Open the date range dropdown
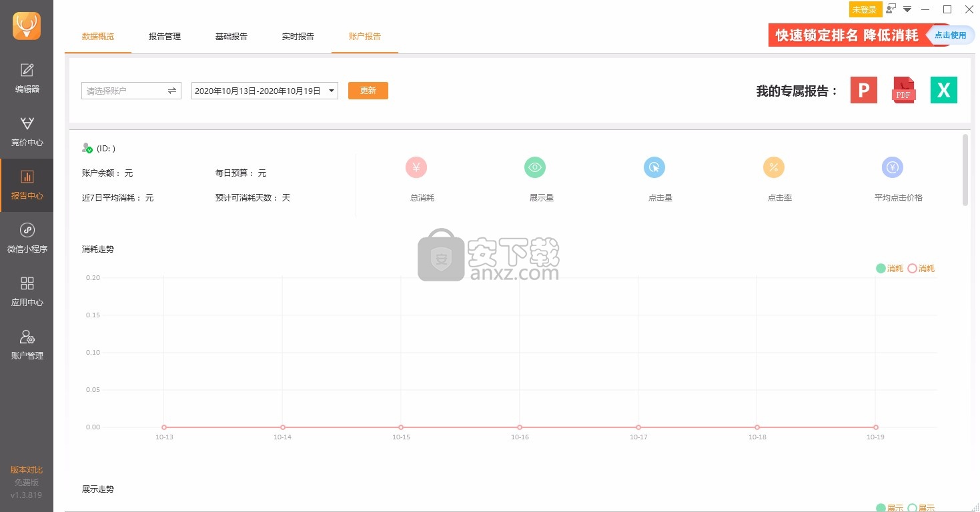Image resolution: width=980 pixels, height=512 pixels. click(332, 91)
